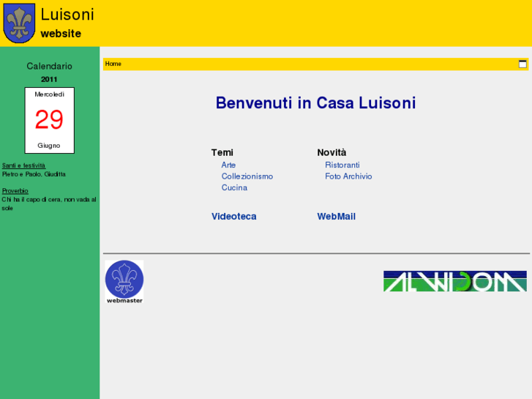Click the Home breadcrumb

coord(113,64)
